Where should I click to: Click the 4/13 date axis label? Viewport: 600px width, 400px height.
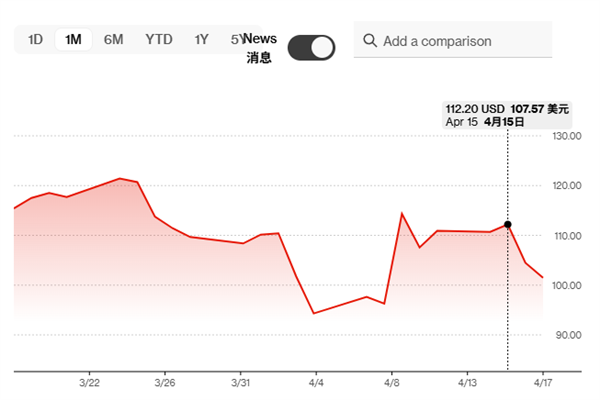click(468, 383)
